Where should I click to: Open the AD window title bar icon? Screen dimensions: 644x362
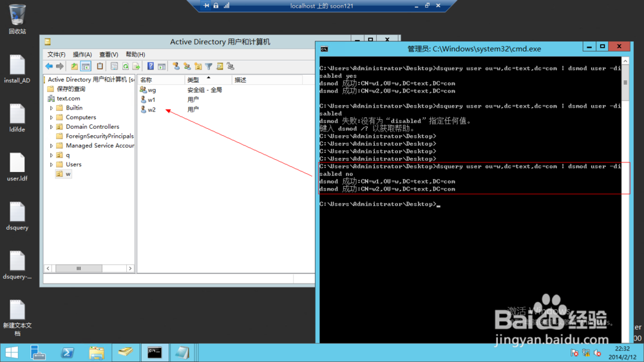(x=48, y=41)
